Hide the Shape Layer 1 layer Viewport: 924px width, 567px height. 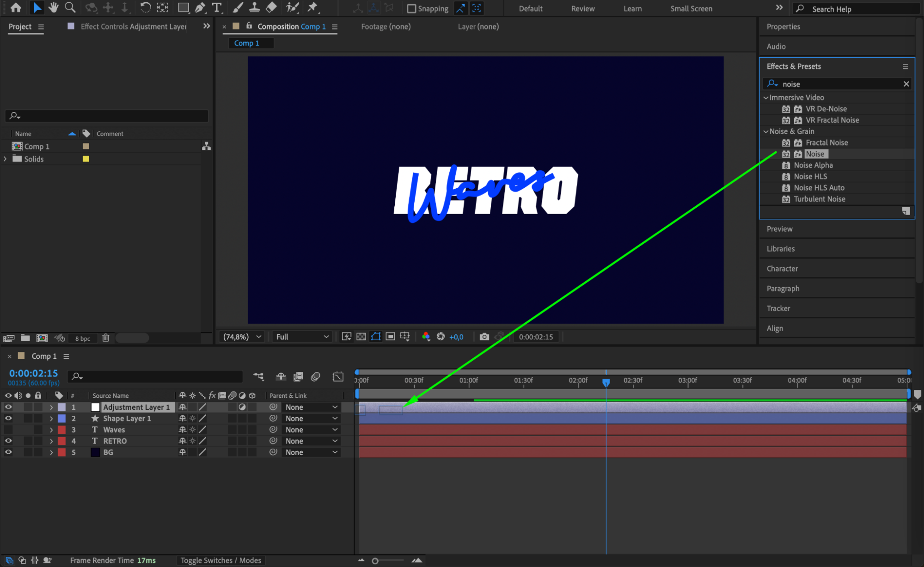click(x=8, y=418)
